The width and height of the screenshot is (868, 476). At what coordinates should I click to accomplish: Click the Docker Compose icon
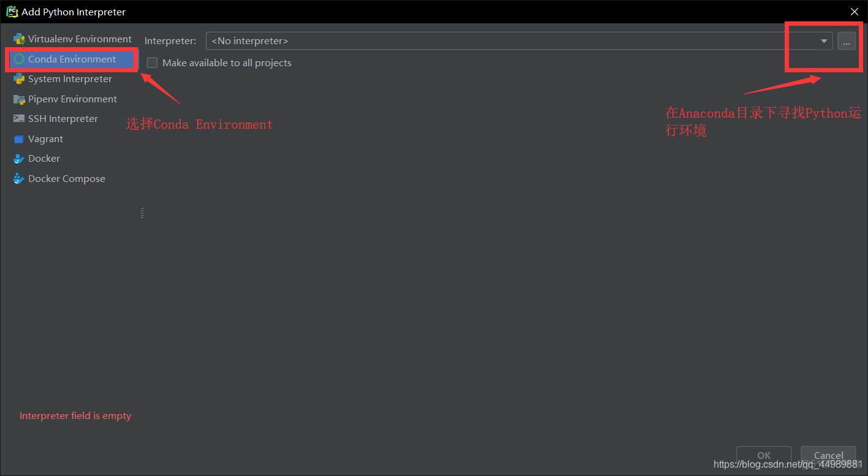point(19,179)
